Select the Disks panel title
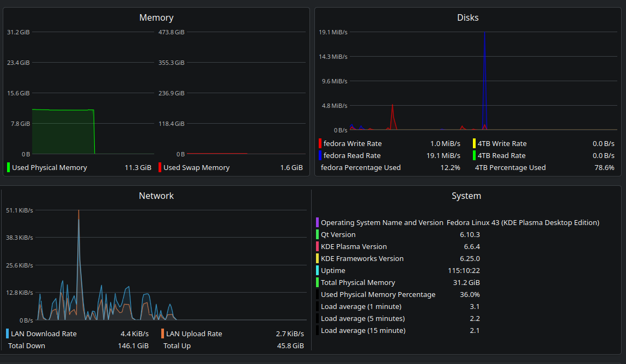This screenshot has width=626, height=364. coord(467,17)
